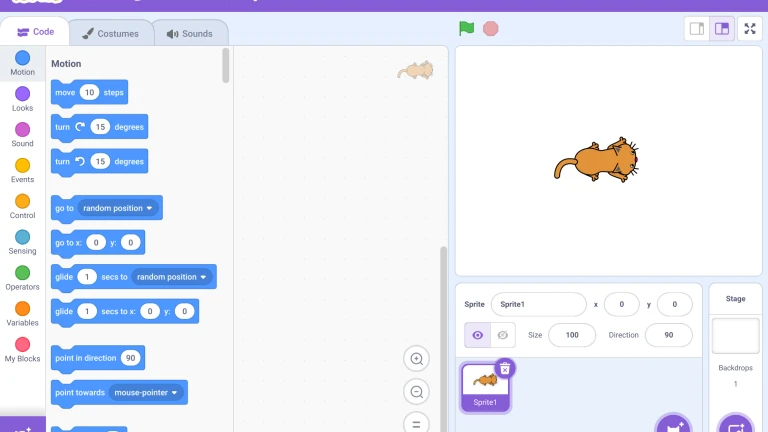This screenshot has width=768, height=432.
Task: Select the Sensing category circle
Action: 23,237
